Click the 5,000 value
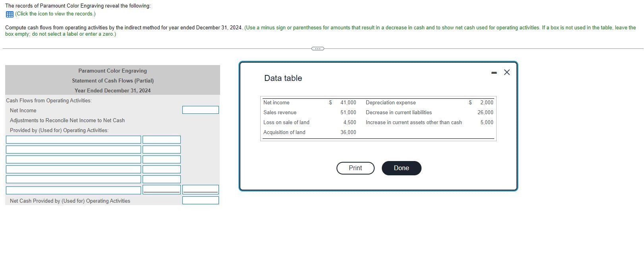The height and width of the screenshot is (261, 644). [x=487, y=123]
